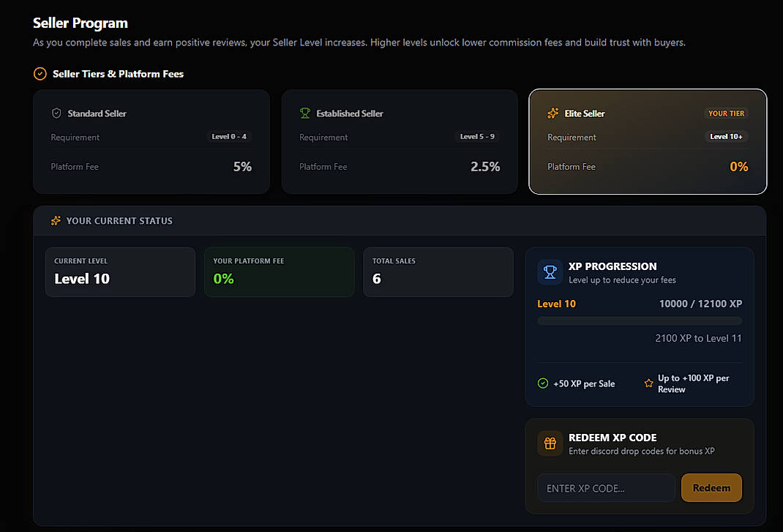Image resolution: width=783 pixels, height=532 pixels.
Task: Click the orange Level 10 label in XP Progression
Action: 556,304
